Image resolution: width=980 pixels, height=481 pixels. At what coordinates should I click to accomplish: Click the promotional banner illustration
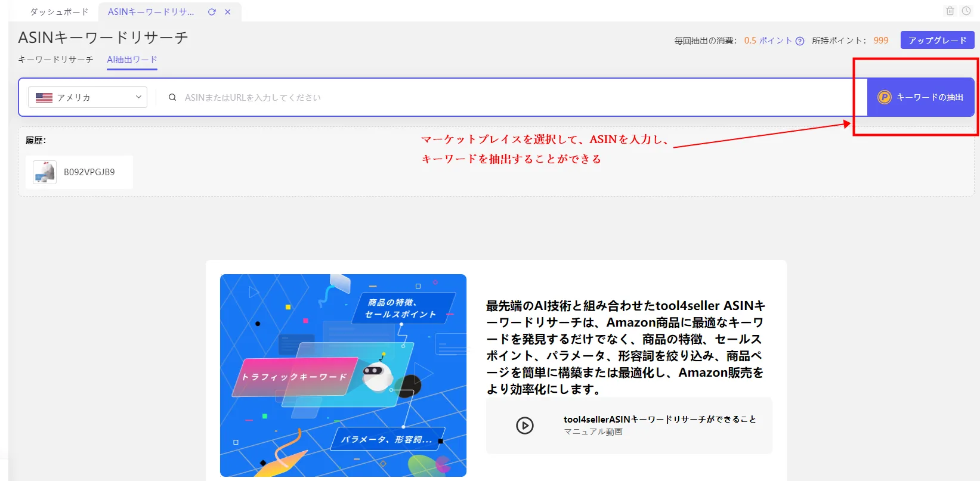[x=343, y=376]
